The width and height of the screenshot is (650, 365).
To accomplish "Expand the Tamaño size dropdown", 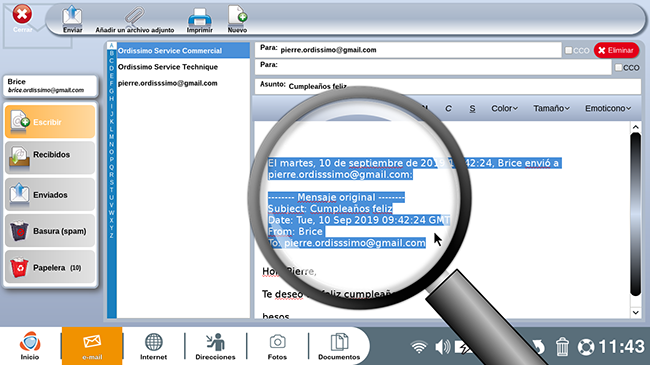I will pos(551,108).
